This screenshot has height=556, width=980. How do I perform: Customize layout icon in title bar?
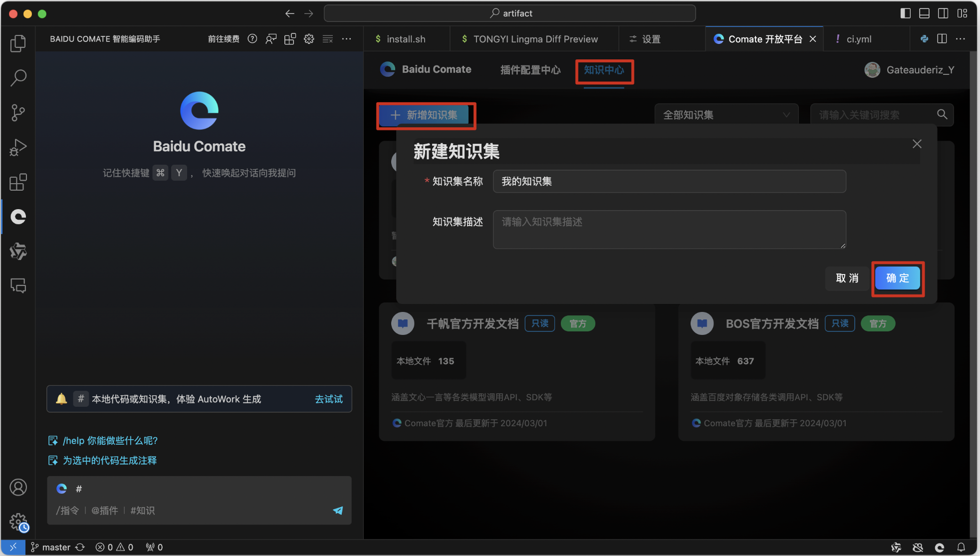click(x=962, y=13)
